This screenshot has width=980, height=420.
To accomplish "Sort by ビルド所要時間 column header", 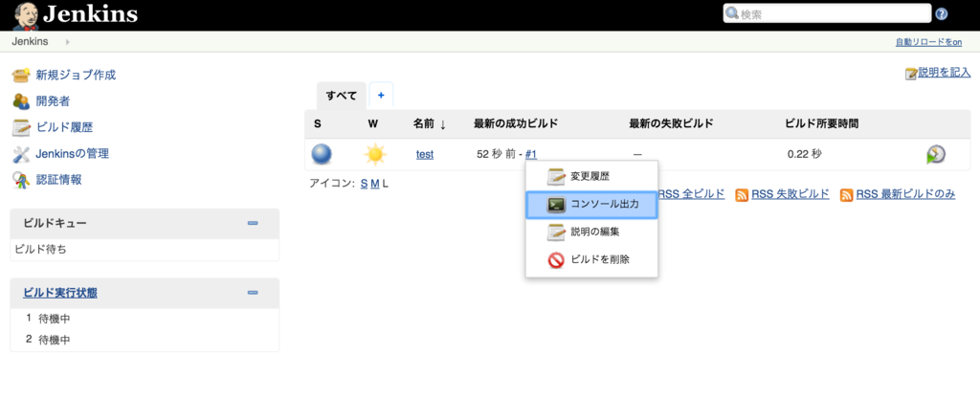I will tap(822, 123).
